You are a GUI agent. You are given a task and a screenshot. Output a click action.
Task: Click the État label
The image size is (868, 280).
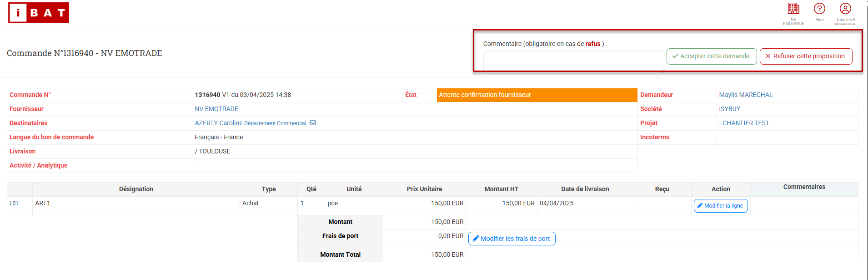pos(411,95)
